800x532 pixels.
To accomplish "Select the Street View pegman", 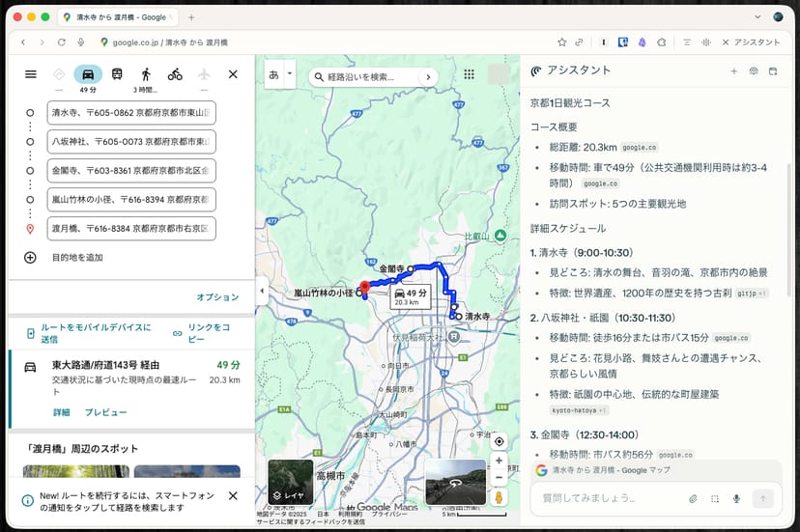I will click(499, 497).
